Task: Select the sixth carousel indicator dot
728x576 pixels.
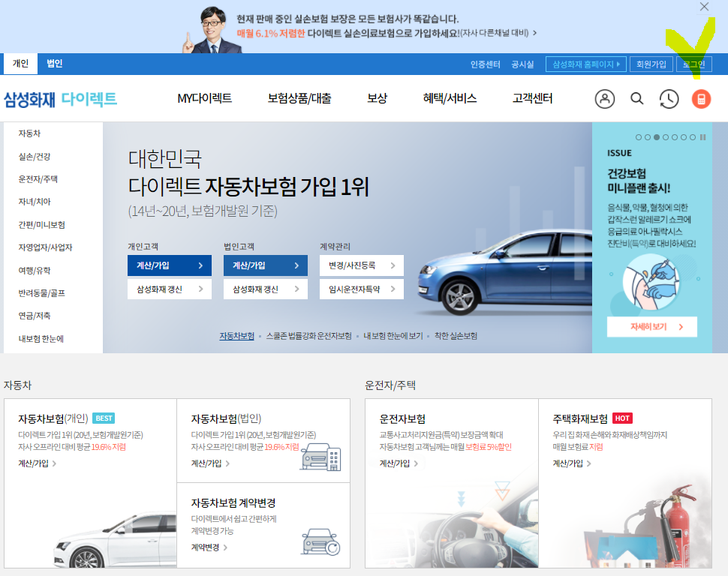Action: pos(684,137)
